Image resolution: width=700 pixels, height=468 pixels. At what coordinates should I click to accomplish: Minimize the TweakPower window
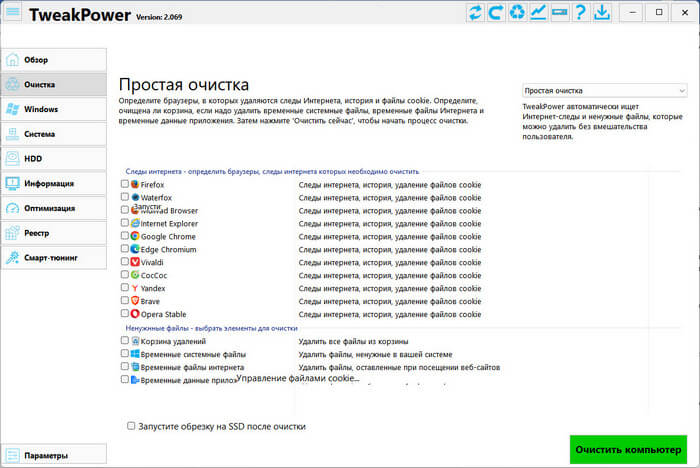pyautogui.click(x=633, y=13)
